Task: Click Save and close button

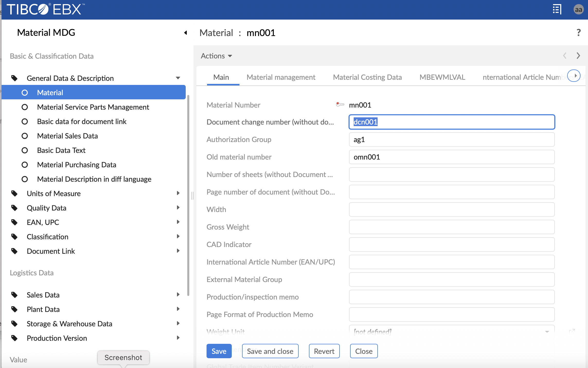Action: (x=270, y=351)
